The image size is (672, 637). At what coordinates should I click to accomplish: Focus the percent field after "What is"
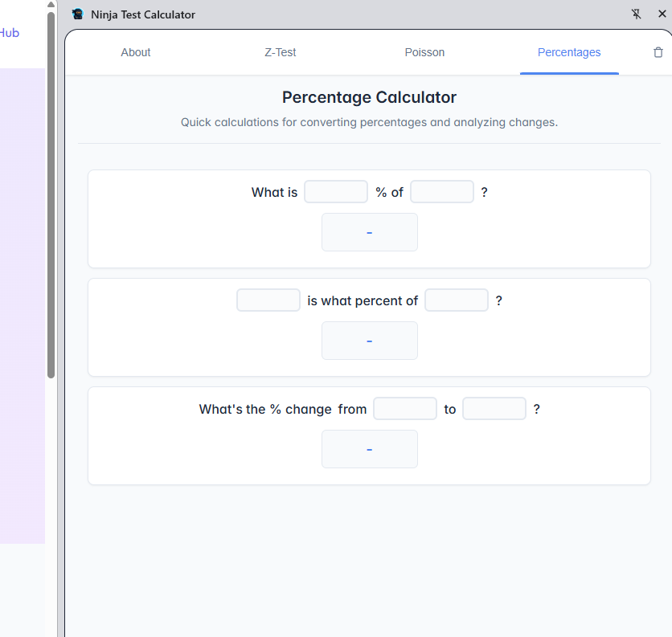(x=336, y=192)
